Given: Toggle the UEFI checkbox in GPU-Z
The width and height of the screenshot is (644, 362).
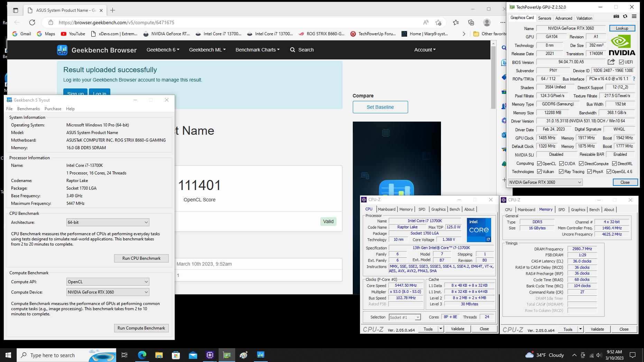Looking at the screenshot, I should [x=622, y=62].
